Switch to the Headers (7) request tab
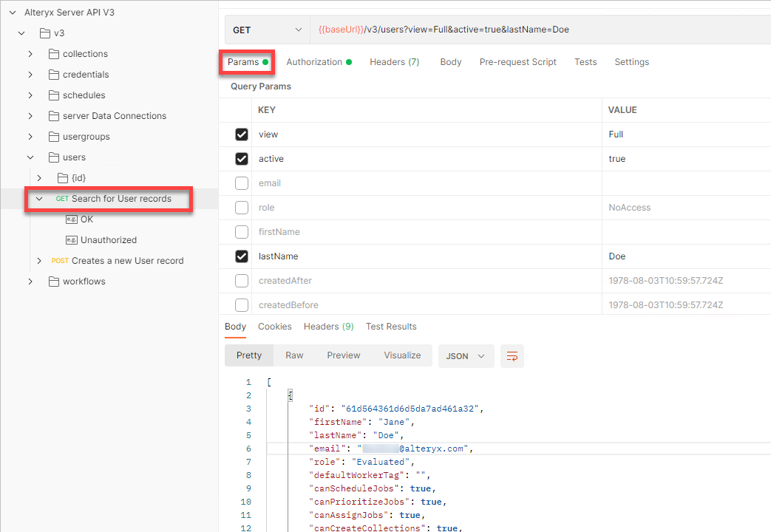The width and height of the screenshot is (771, 532). (394, 62)
